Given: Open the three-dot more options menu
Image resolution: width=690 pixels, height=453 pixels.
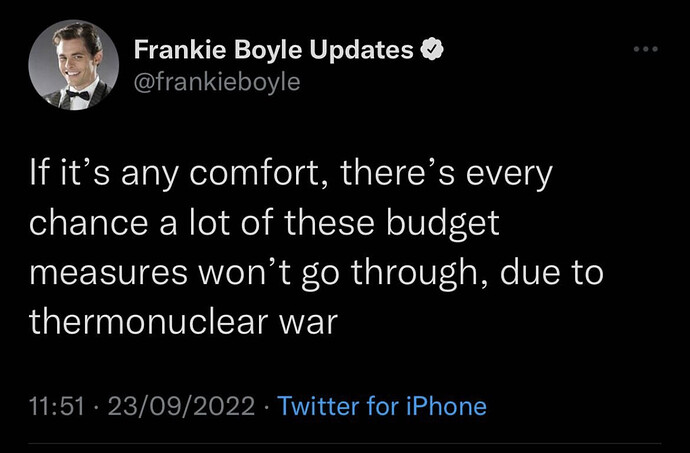Looking at the screenshot, I should [647, 49].
